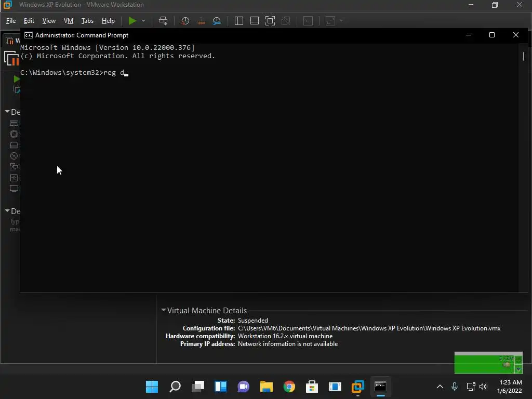Revert VM to previous snapshot icon
The height and width of the screenshot is (399, 532).
coord(201,21)
